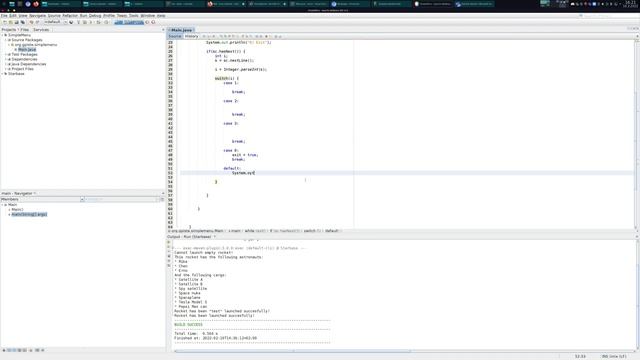640x360 pixels.
Task: Click the Clean and Build icon
Action: coord(84,22)
